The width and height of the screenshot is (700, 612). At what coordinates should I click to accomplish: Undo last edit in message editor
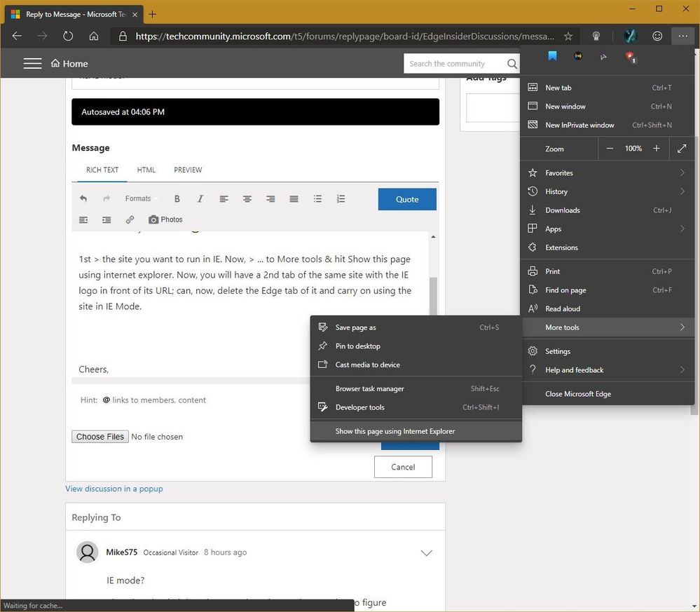click(83, 198)
